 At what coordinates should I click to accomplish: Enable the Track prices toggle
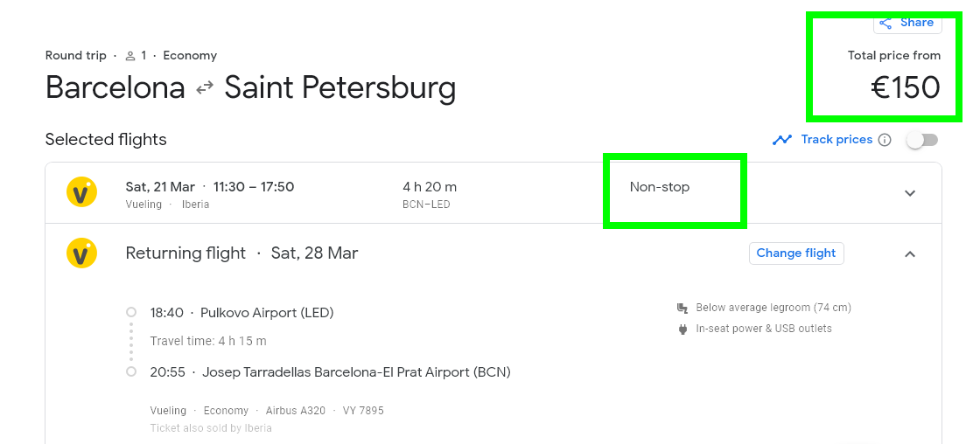point(922,140)
